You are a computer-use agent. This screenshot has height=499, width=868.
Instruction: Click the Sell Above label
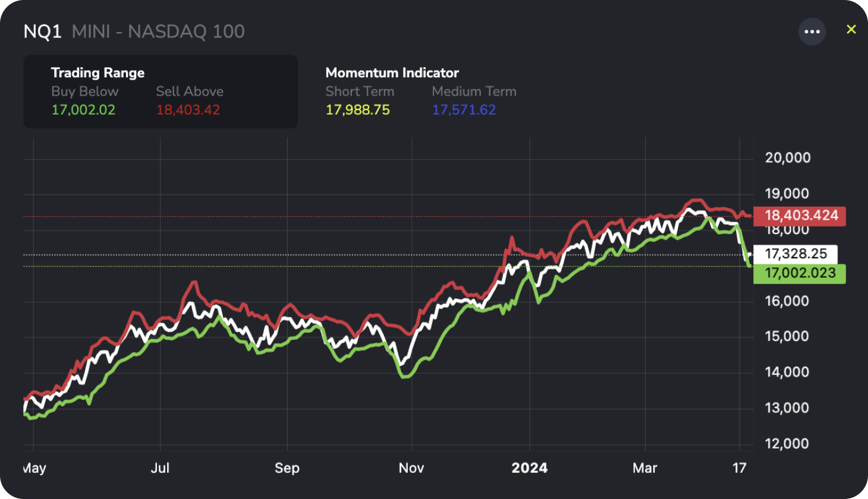(x=190, y=91)
